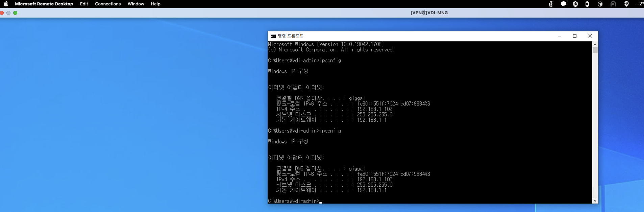Click the red close button of VDI-MNG window
The height and width of the screenshot is (212, 644).
click(2, 13)
